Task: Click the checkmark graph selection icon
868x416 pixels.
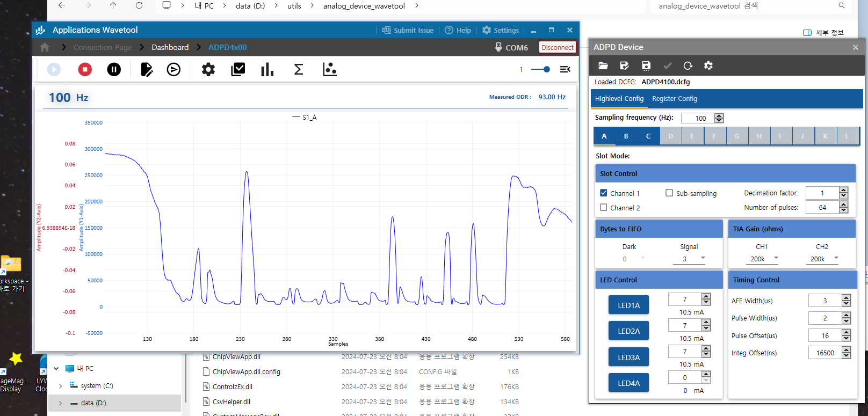Action: coord(238,69)
